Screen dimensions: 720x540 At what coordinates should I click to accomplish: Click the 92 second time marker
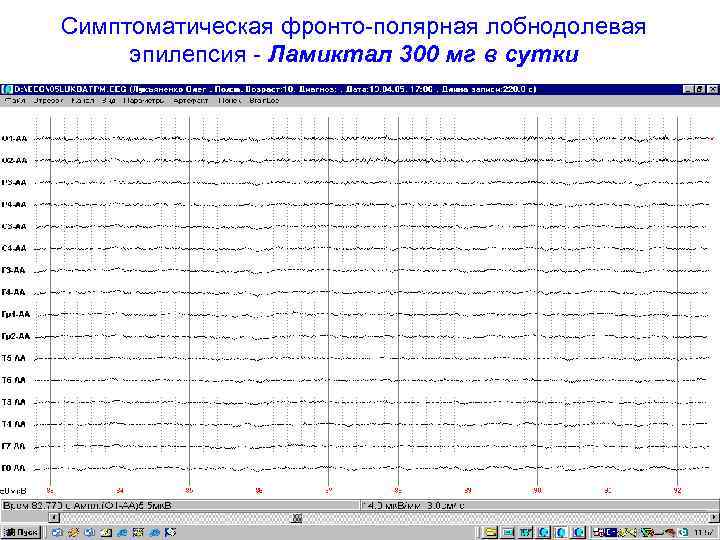[677, 491]
